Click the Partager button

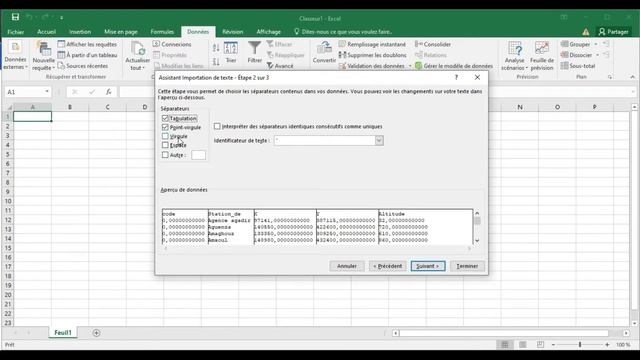(613, 31)
